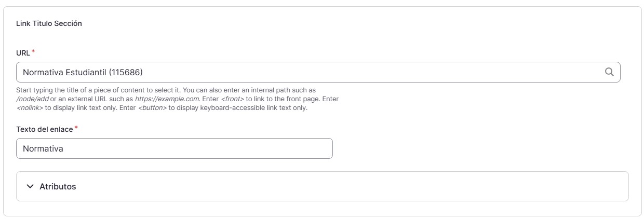Image resolution: width=644 pixels, height=219 pixels.
Task: Expand the Atributos section chevron
Action: pos(30,187)
